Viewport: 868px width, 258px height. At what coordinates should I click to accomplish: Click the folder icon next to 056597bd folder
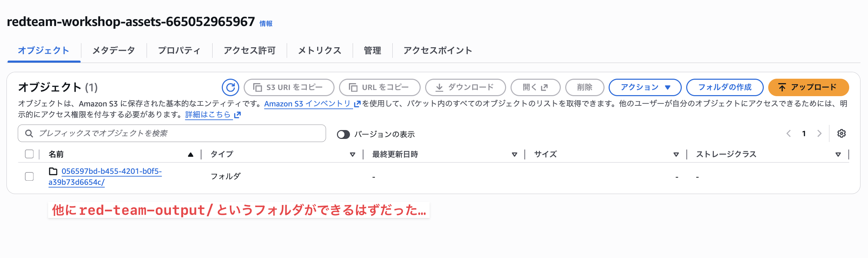[53, 171]
